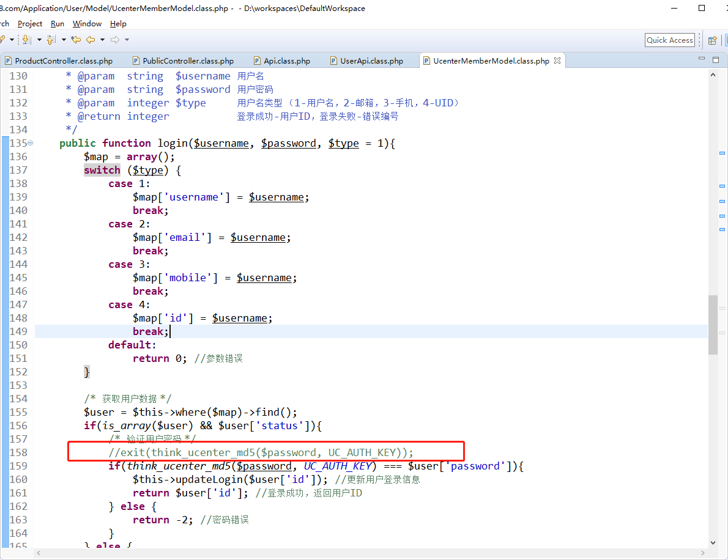The image size is (728, 560).
Task: Click the Next Annotation toolbar icon
Action: [x=26, y=40]
